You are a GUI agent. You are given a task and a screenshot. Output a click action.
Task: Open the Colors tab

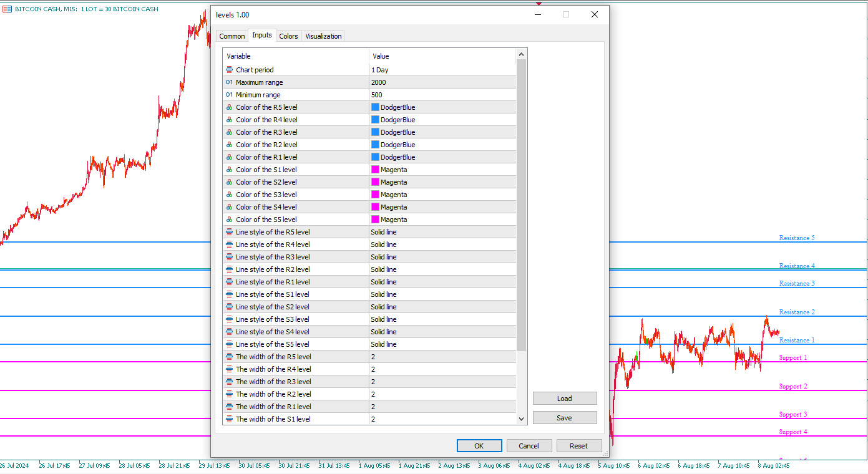pyautogui.click(x=288, y=36)
